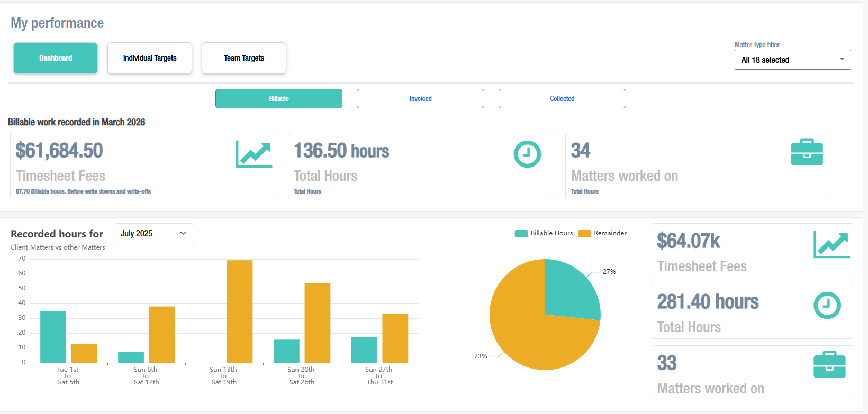Click the briefcase icon beside 33 matters
This screenshot has height=414, width=868.
(x=829, y=365)
